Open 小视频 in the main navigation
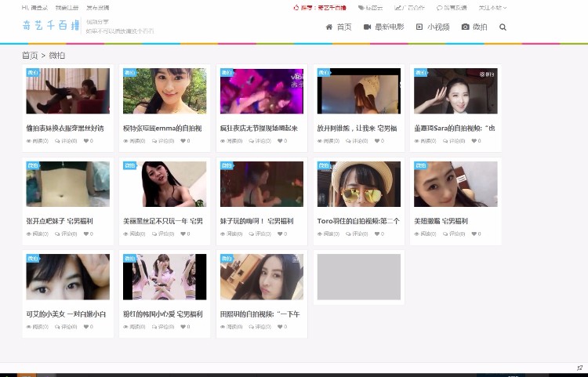Viewport: 588px width, 377px height. click(x=433, y=27)
